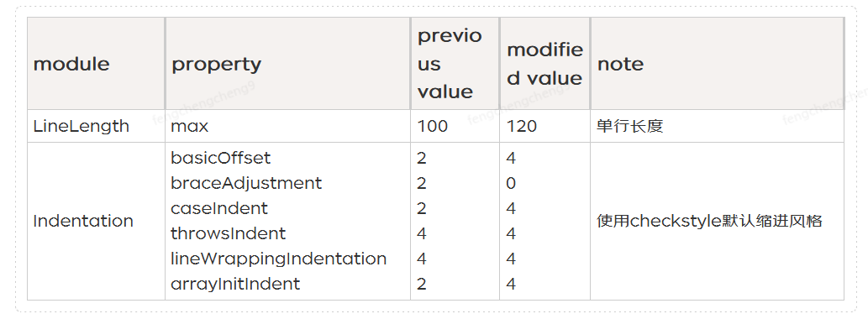Click the 单行长度 note cell
The width and height of the screenshot is (868, 319).
718,126
